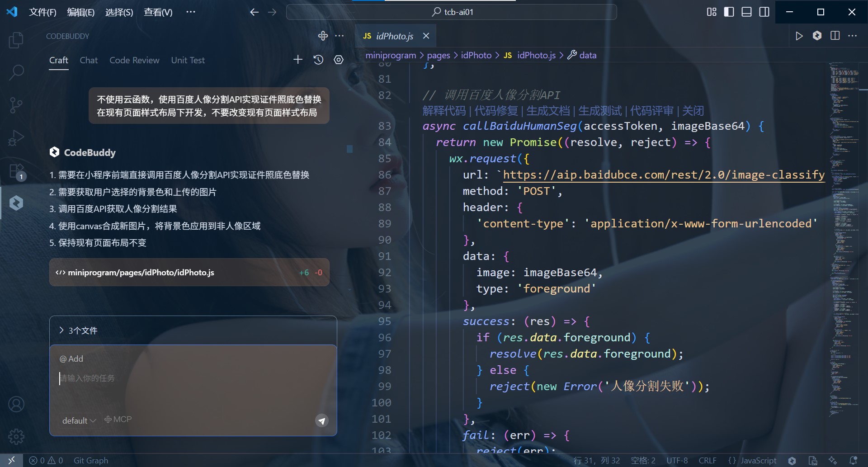
Task: Switch to the Chat tab
Action: point(89,60)
